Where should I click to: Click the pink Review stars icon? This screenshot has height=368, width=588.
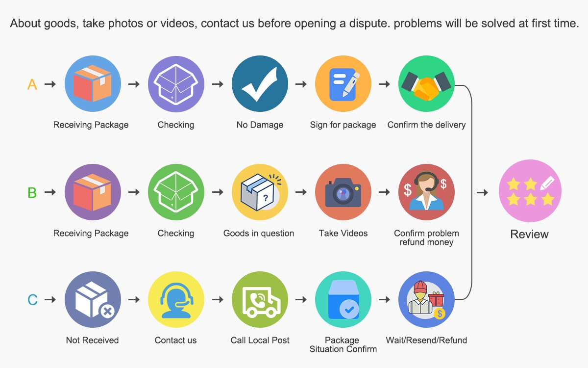(530, 191)
